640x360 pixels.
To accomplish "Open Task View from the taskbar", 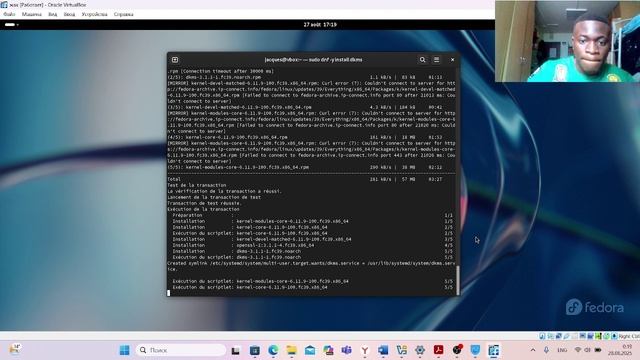I will click(236, 350).
